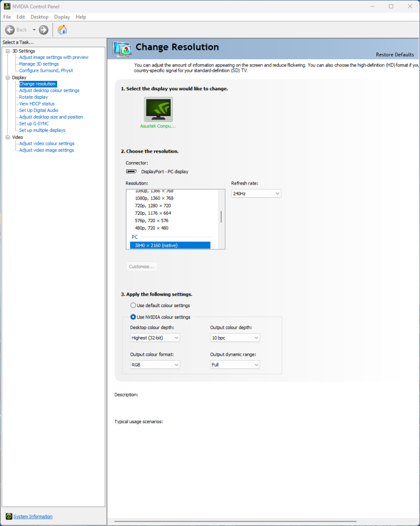Viewport: 420px width, 526px height.
Task: Collapse the 3D Settings tree node
Action: point(8,51)
